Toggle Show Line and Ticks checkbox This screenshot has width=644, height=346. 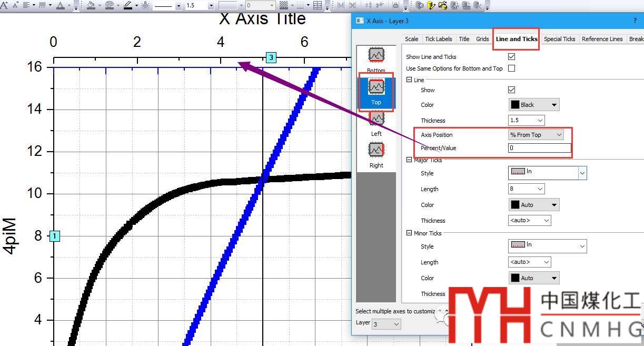(511, 56)
